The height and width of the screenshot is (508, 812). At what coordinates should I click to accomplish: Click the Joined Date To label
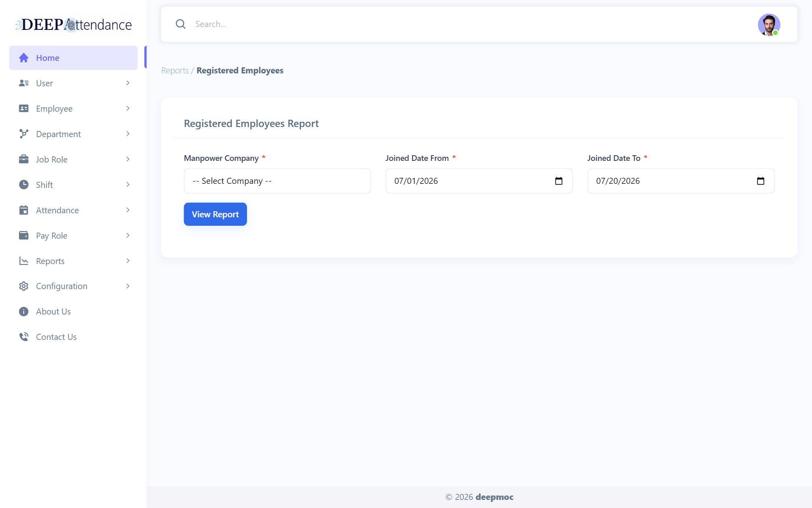[x=614, y=158]
